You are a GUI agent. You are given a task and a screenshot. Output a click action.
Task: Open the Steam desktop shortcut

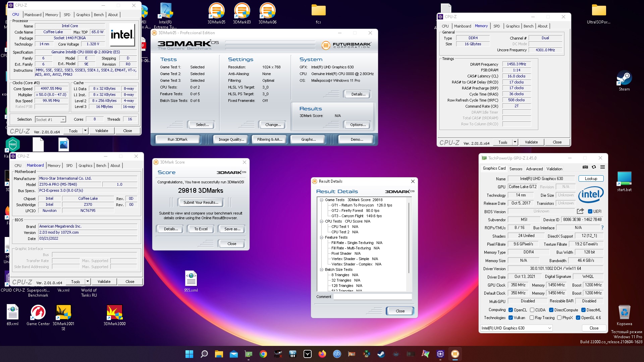624,81
